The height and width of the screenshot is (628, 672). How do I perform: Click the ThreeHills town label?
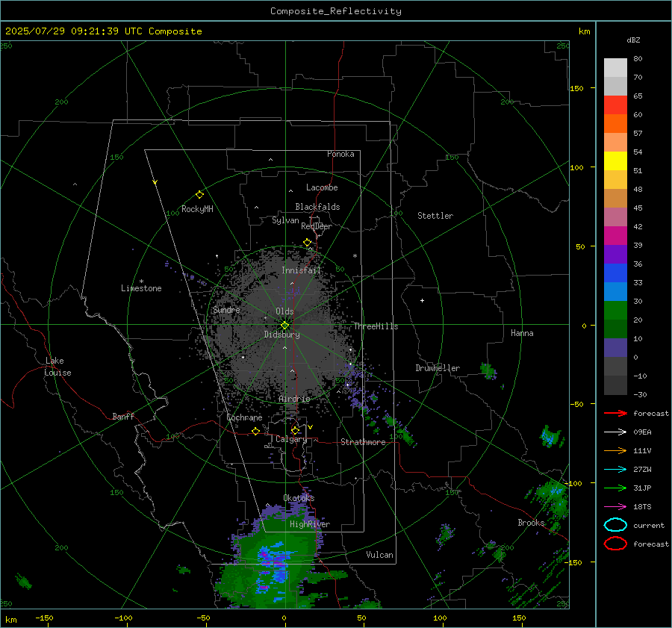[376, 326]
